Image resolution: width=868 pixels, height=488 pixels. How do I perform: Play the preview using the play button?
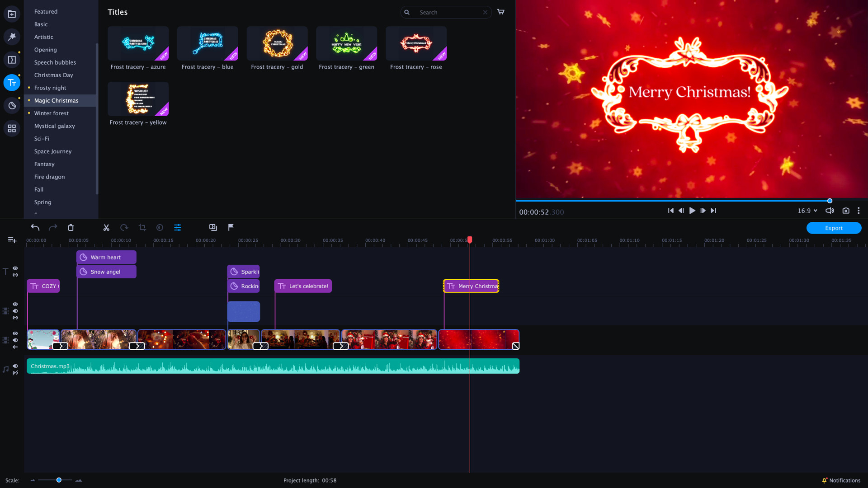pyautogui.click(x=692, y=211)
